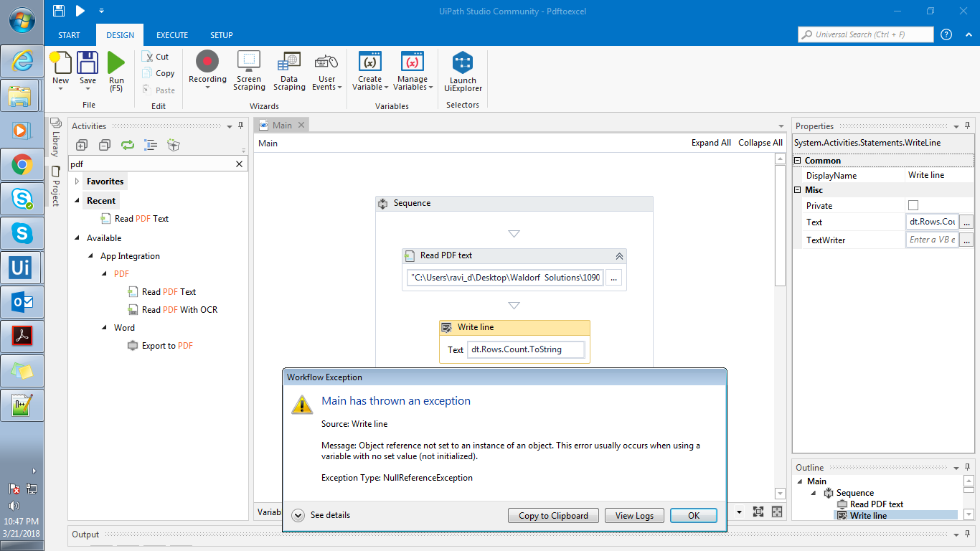Collapse the App Integration node

click(91, 256)
